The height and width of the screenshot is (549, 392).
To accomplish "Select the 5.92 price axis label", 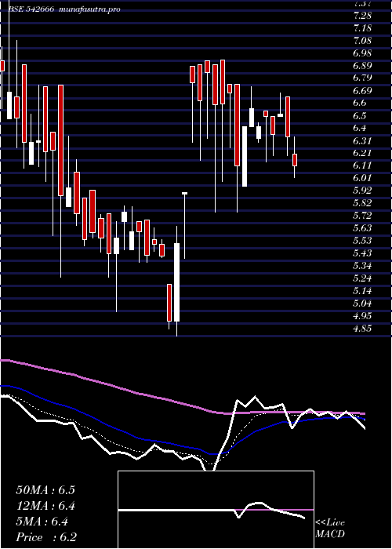I will click(362, 191).
